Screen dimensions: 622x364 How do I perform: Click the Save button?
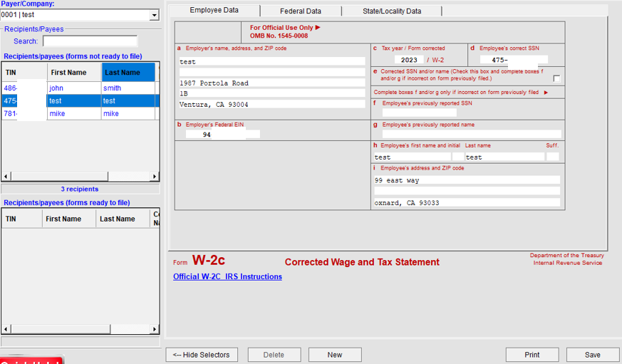click(x=592, y=355)
